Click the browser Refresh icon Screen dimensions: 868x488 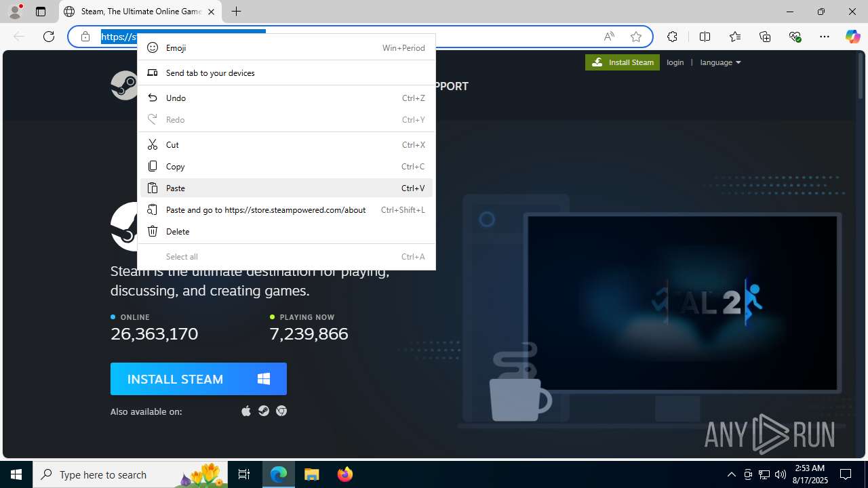(49, 37)
